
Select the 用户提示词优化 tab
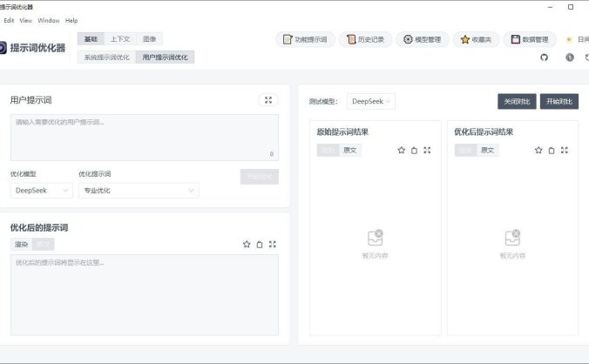pyautogui.click(x=165, y=57)
